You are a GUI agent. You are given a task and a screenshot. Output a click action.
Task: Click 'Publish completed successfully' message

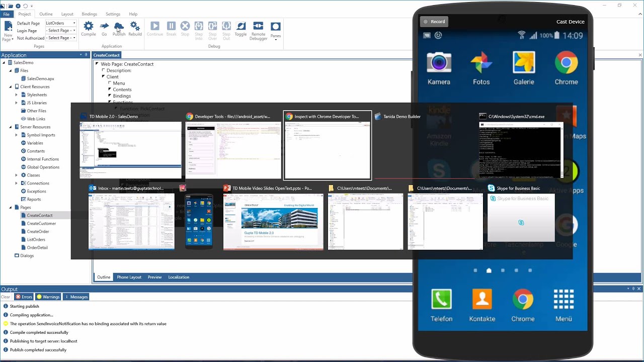coord(38,350)
